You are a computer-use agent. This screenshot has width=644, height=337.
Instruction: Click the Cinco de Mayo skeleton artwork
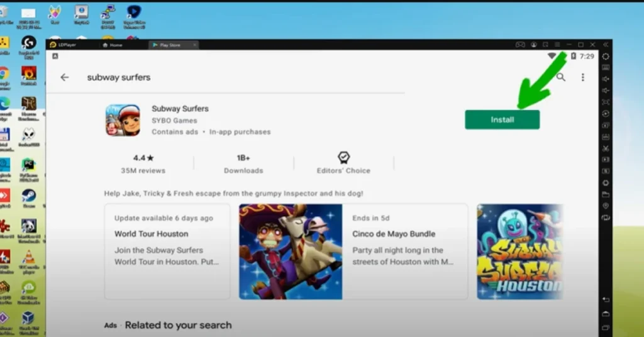[x=291, y=251]
